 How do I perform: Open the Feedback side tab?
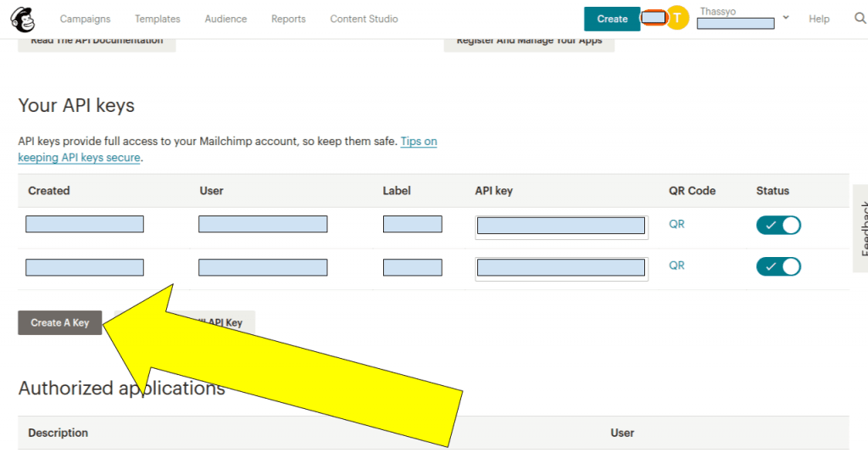(x=860, y=228)
